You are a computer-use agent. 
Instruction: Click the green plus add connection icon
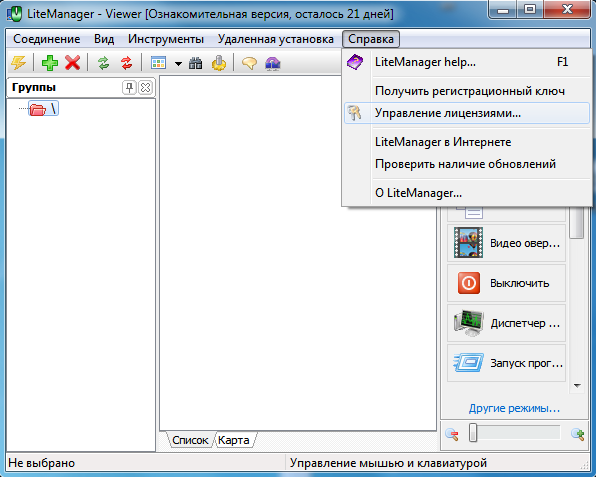point(50,63)
